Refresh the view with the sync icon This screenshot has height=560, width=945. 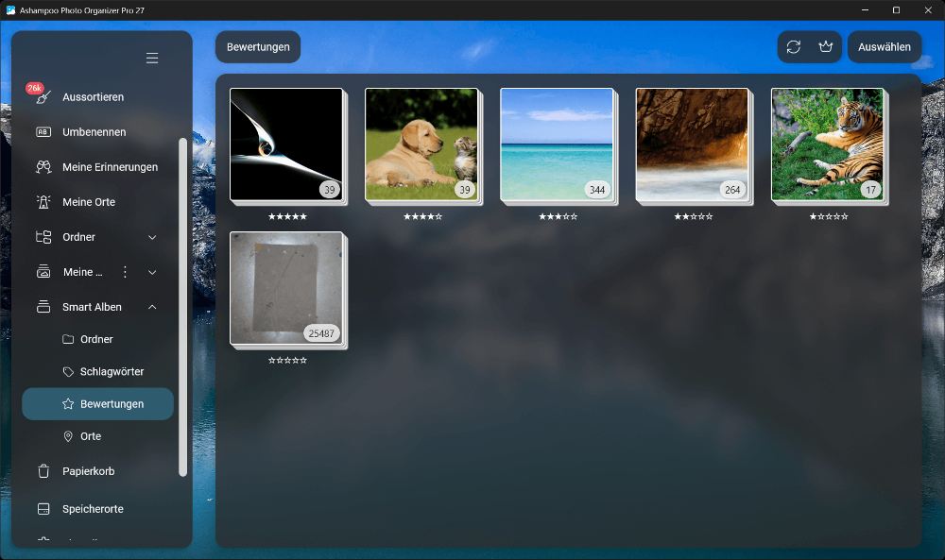[x=794, y=47]
